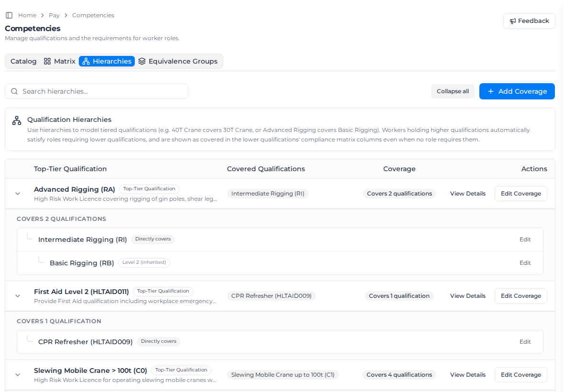Collapse the Slewing Mobile Crane > 100t row
Screen dimensions: 563x392
18,375
